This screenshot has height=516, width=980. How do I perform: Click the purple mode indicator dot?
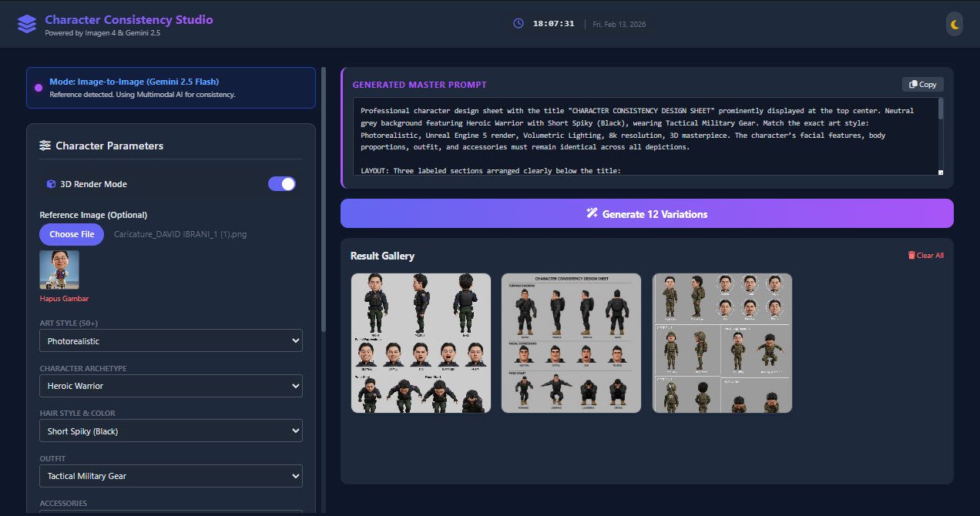tap(39, 87)
